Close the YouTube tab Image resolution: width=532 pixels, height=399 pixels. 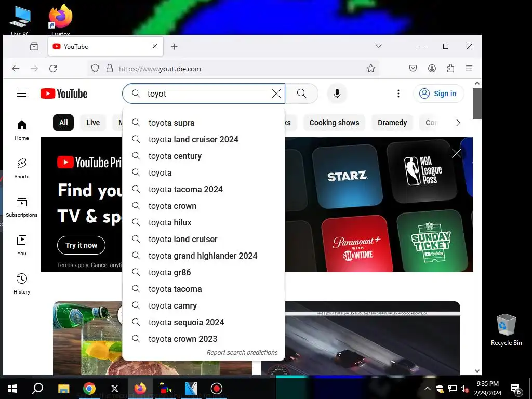click(155, 46)
